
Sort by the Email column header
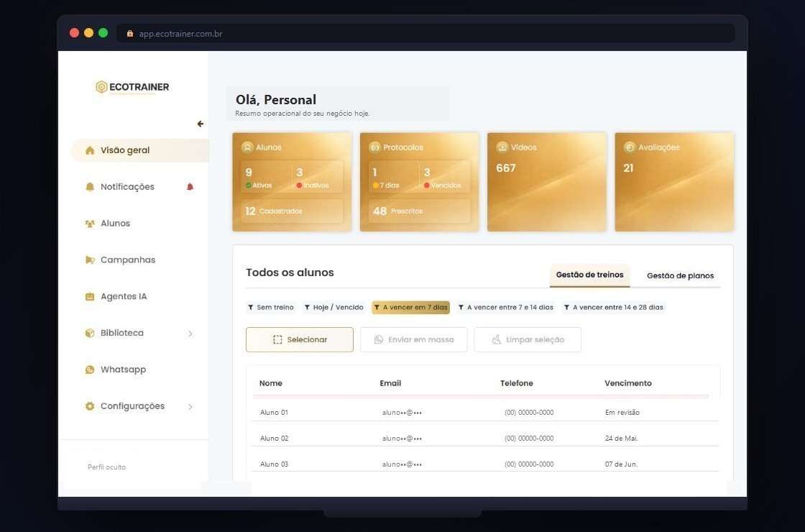[x=390, y=383]
